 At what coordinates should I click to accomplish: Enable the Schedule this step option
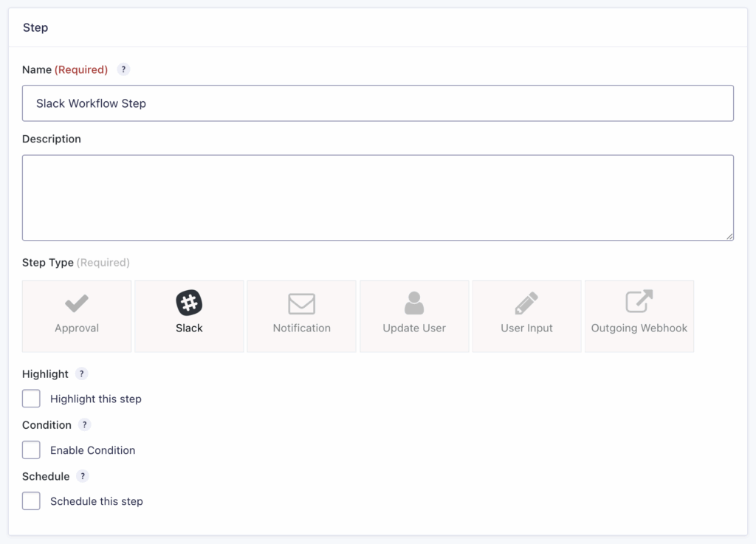click(30, 500)
